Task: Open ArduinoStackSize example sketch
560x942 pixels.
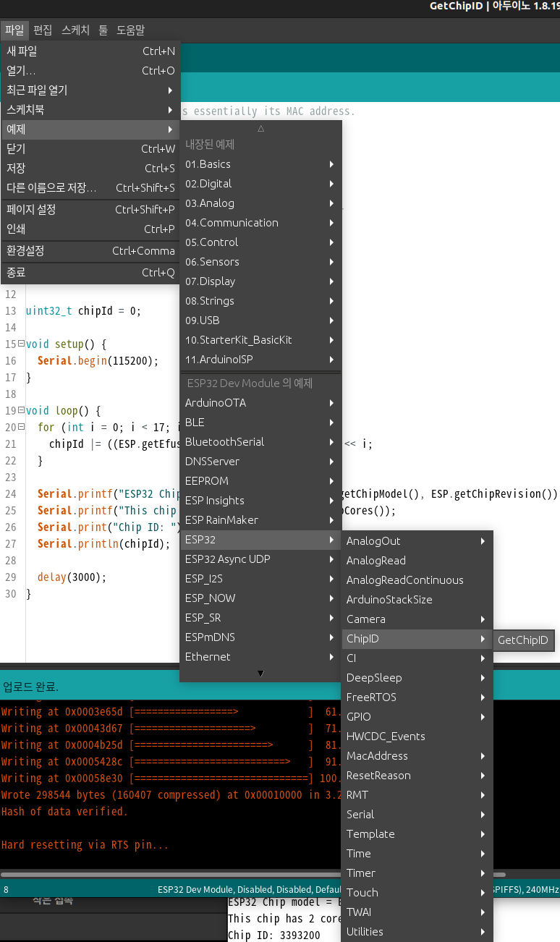Action: pos(417,600)
